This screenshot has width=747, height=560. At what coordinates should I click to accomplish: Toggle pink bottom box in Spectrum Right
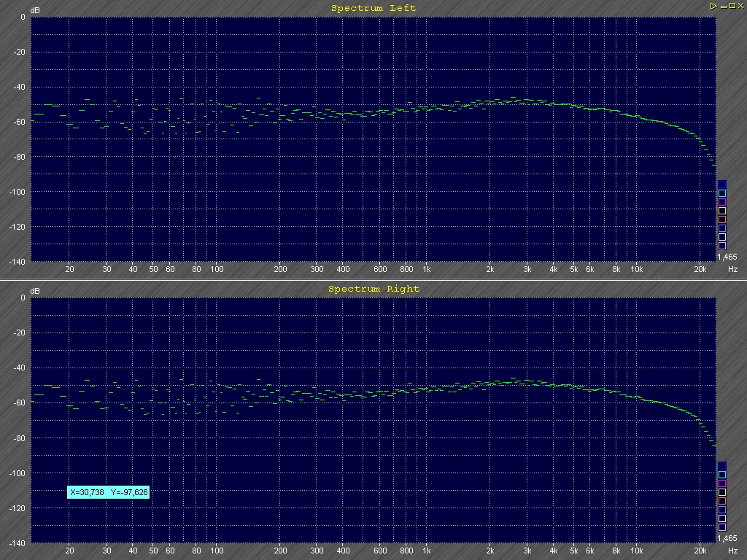(722, 527)
